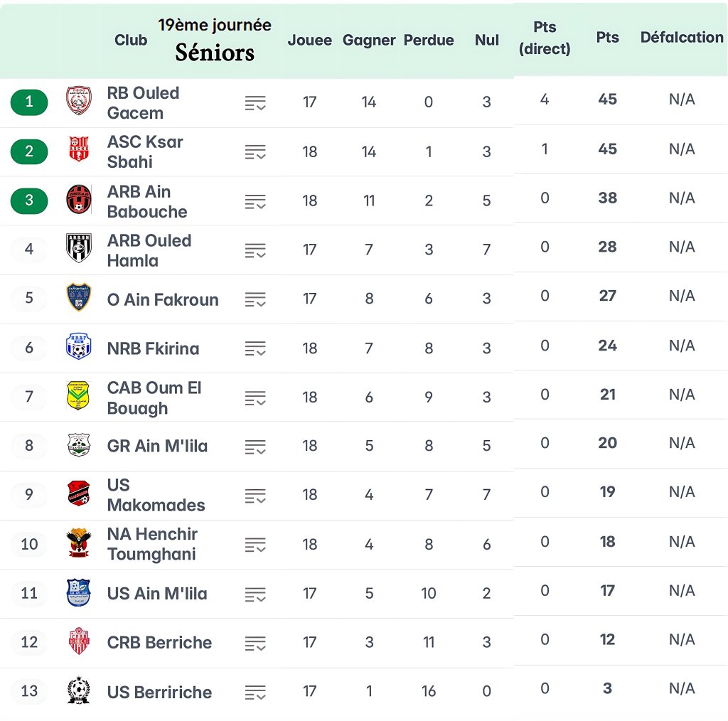Click the RB Ouled Gacem club logo
The height and width of the screenshot is (721, 728).
coord(79,100)
